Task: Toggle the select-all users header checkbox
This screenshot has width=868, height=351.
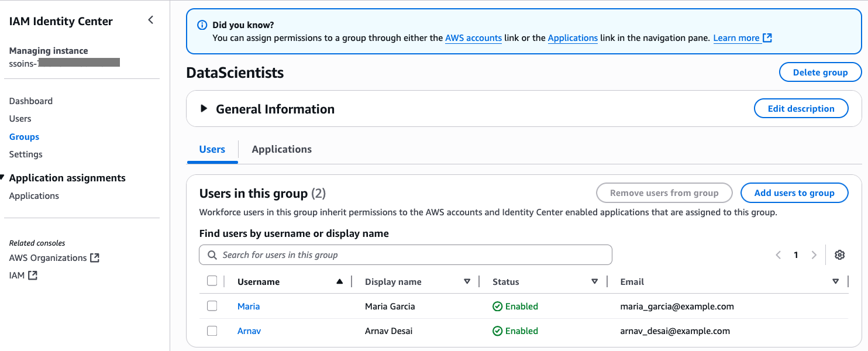Action: click(x=212, y=281)
